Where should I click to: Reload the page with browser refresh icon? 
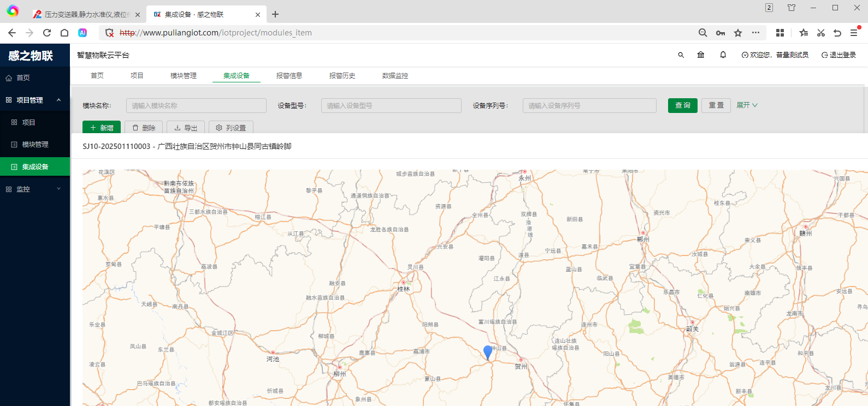47,33
